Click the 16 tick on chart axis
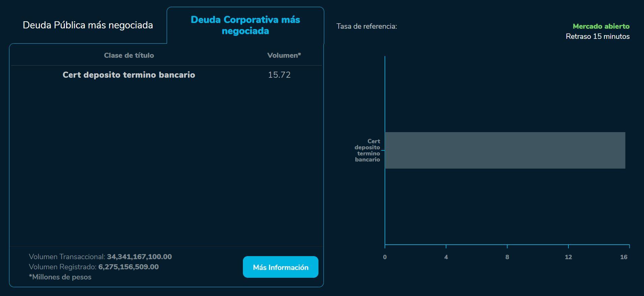644x296 pixels. 624,257
